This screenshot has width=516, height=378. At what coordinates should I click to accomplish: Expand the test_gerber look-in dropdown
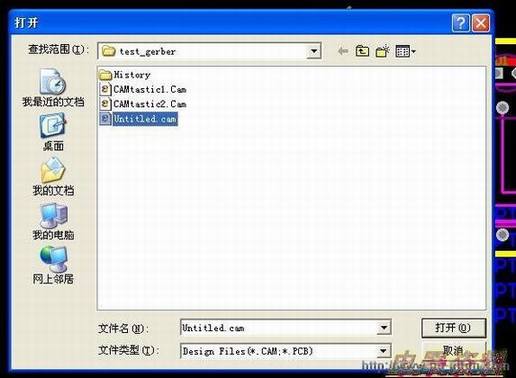(x=314, y=51)
